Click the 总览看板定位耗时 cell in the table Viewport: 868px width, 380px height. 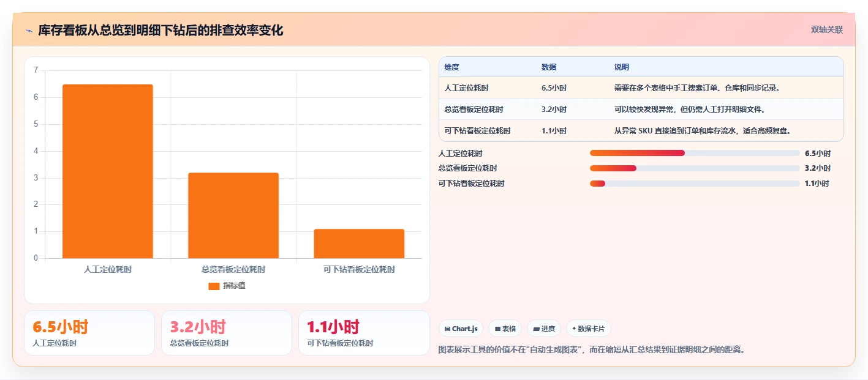(x=474, y=110)
